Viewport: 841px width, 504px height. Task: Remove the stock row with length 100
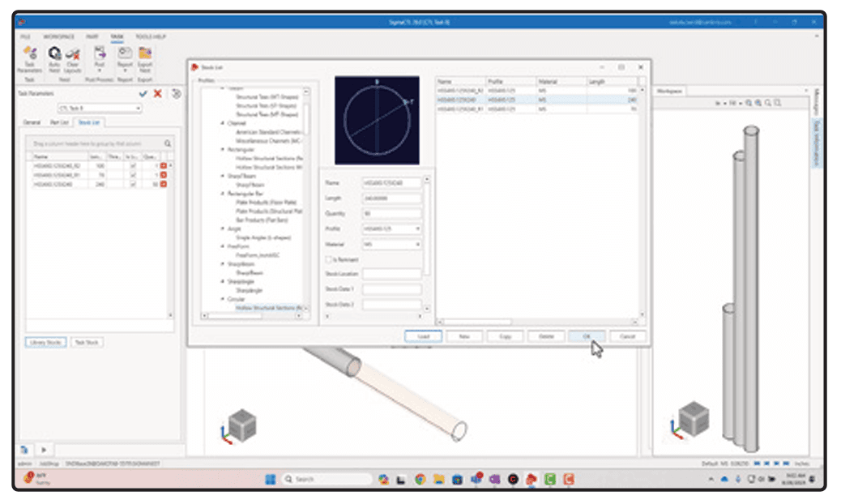[x=164, y=165]
